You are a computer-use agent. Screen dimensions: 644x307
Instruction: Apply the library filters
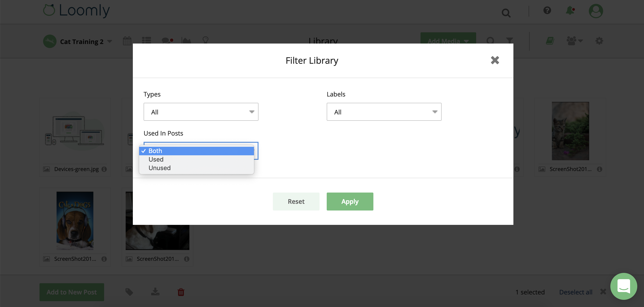click(x=350, y=201)
